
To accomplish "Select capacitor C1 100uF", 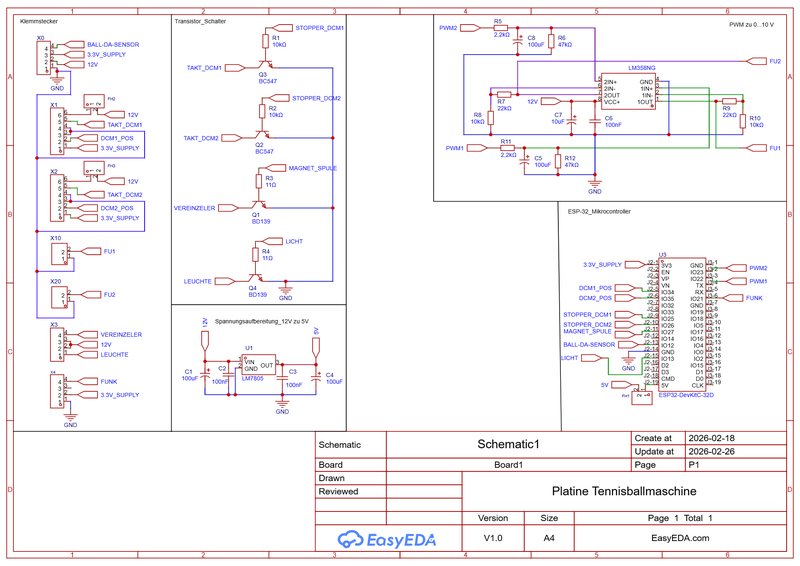I will click(x=205, y=374).
